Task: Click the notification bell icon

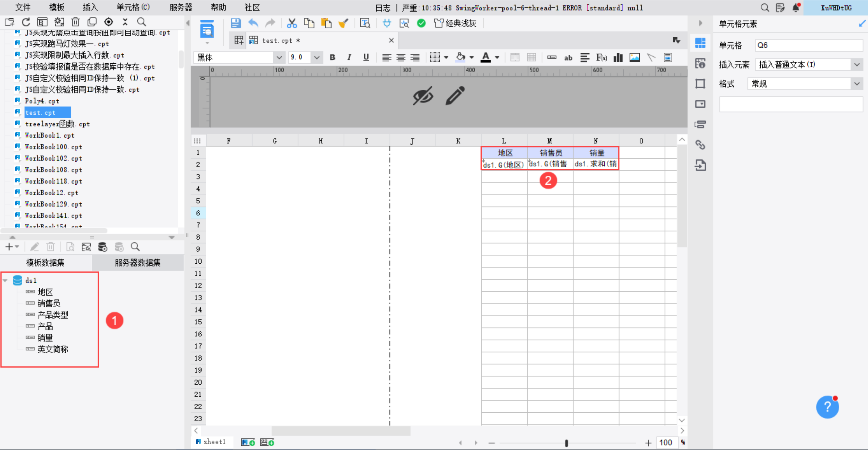Action: click(796, 8)
